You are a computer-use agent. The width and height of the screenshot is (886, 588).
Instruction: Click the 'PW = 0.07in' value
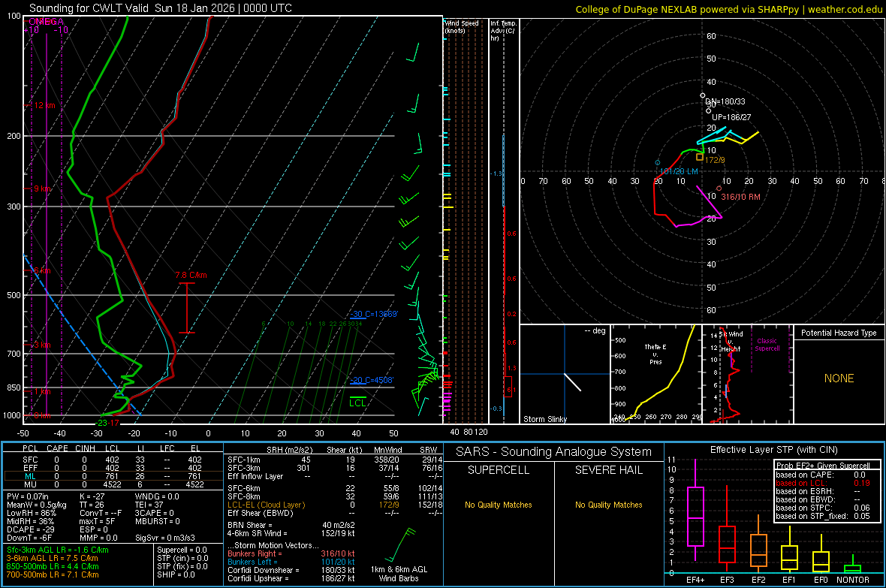pos(28,496)
